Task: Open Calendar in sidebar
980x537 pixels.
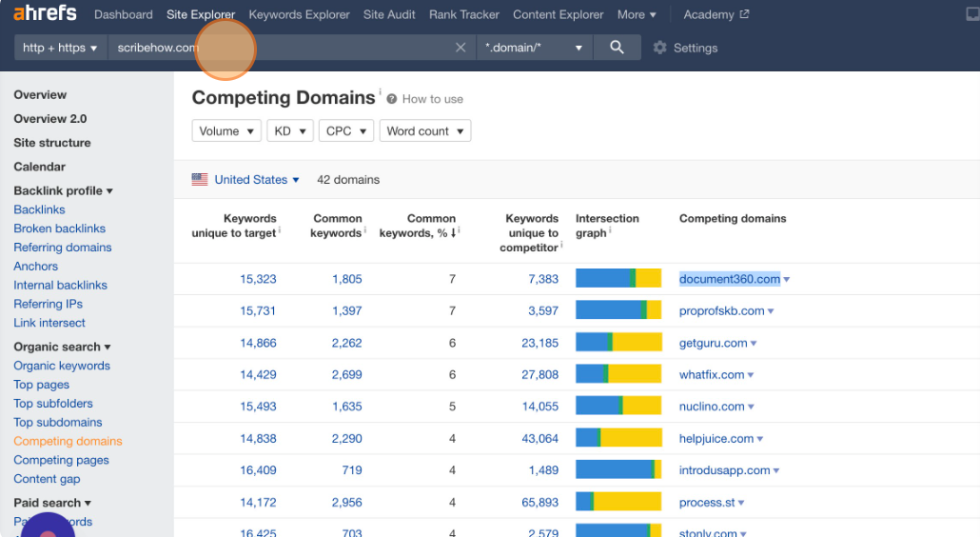Action: (39, 167)
